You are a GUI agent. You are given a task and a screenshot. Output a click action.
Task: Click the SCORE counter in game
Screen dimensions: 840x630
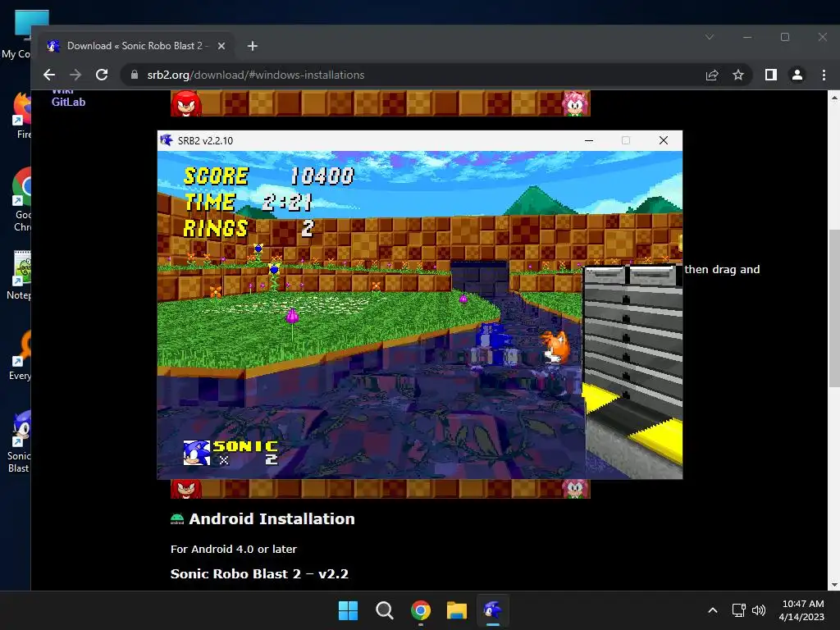pyautogui.click(x=269, y=176)
